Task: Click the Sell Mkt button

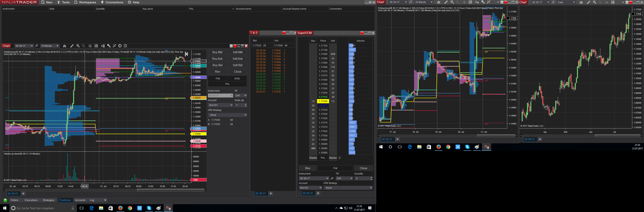Action: 238,52
